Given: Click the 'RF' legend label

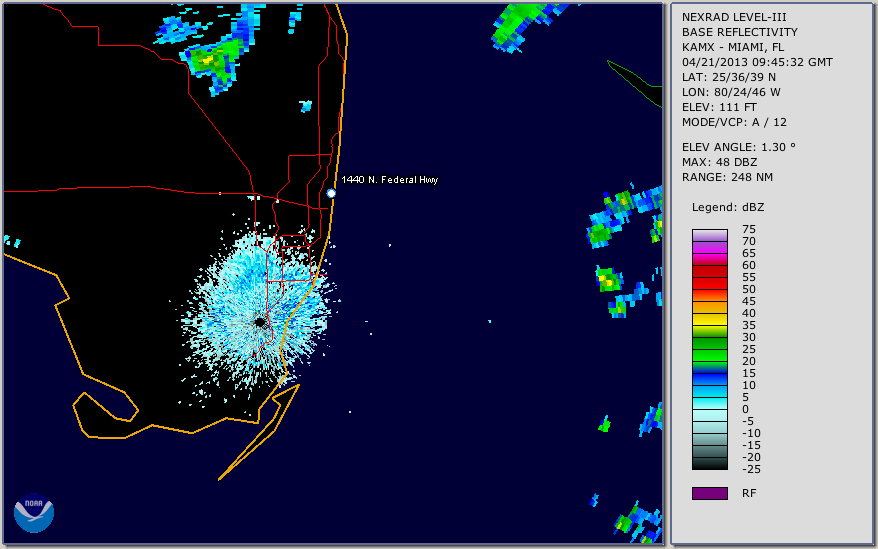Looking at the screenshot, I should 749,494.
